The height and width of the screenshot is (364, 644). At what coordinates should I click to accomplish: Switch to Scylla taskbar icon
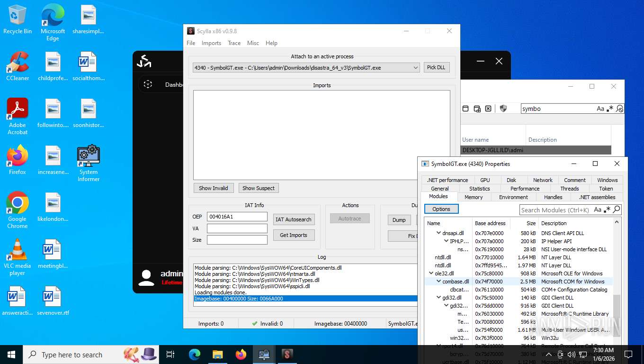(287, 355)
